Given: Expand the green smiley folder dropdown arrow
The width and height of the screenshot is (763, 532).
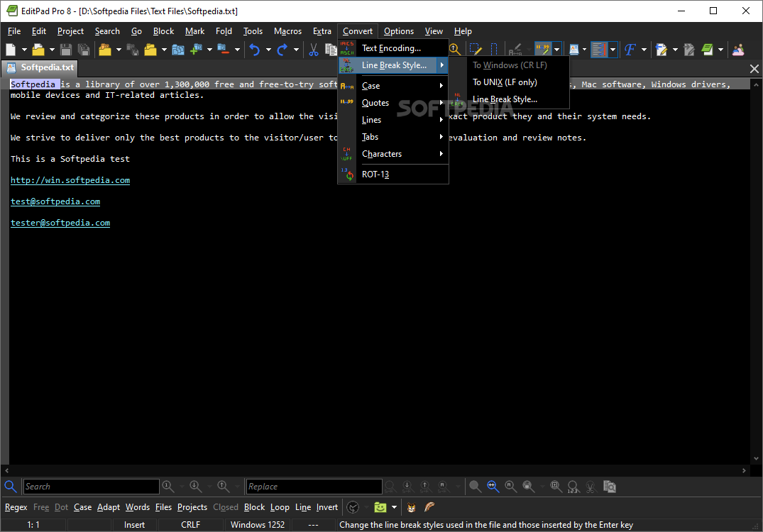Looking at the screenshot, I should click(394, 507).
